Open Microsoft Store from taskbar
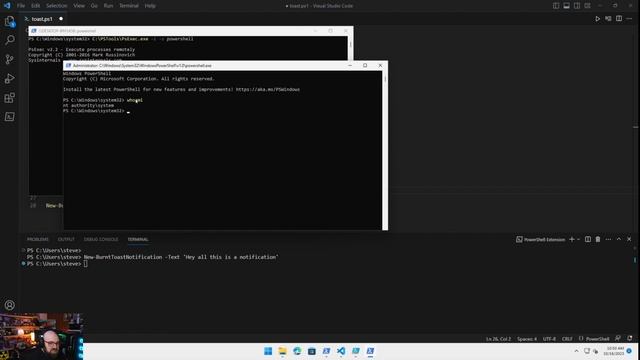The width and height of the screenshot is (640, 360). tap(312, 351)
